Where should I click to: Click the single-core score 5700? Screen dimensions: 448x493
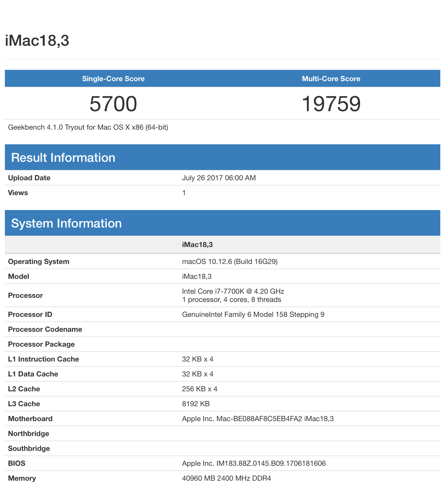113,104
